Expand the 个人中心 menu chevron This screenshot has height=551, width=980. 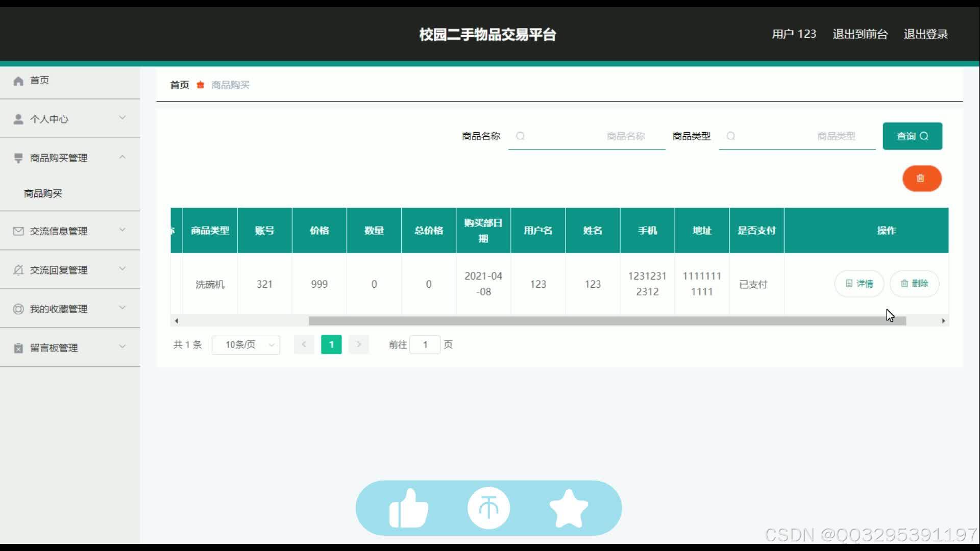pyautogui.click(x=122, y=118)
